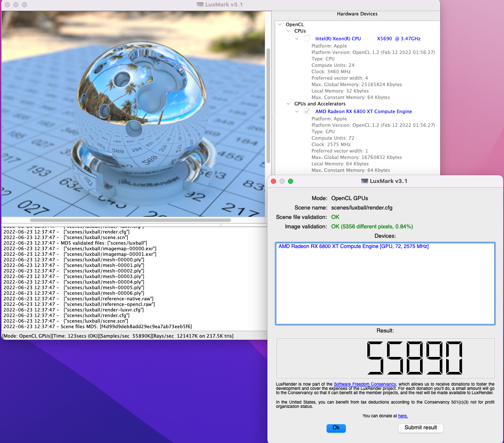Collapse the CPUs tree group
The height and width of the screenshot is (443, 504).
(288, 31)
